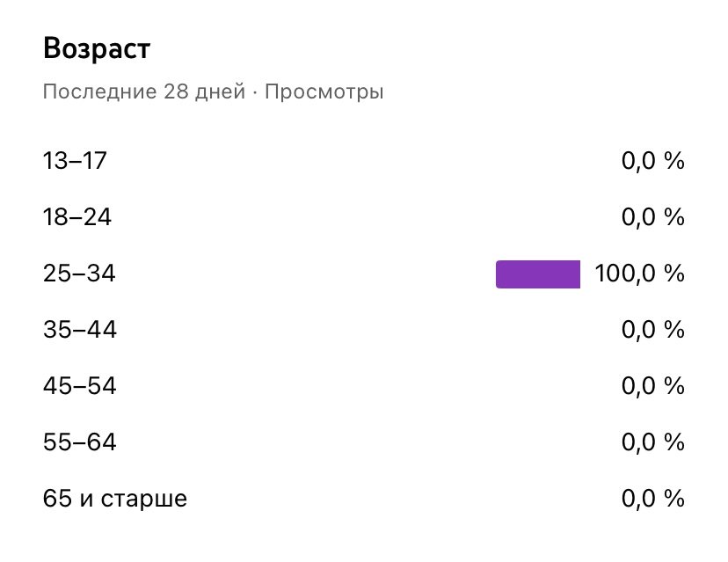This screenshot has width=728, height=562.
Task: Click the percentage value for 45–54
Action: click(x=652, y=386)
